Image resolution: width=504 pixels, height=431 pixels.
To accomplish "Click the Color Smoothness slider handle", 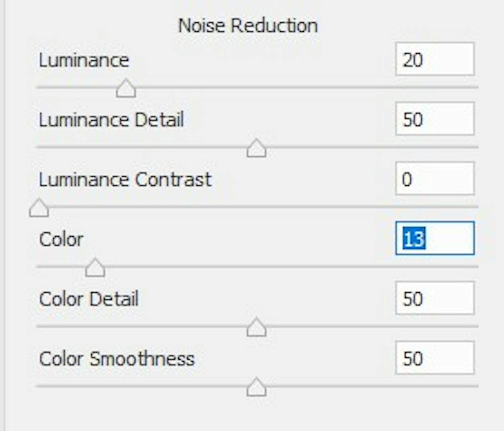I will pos(256,388).
